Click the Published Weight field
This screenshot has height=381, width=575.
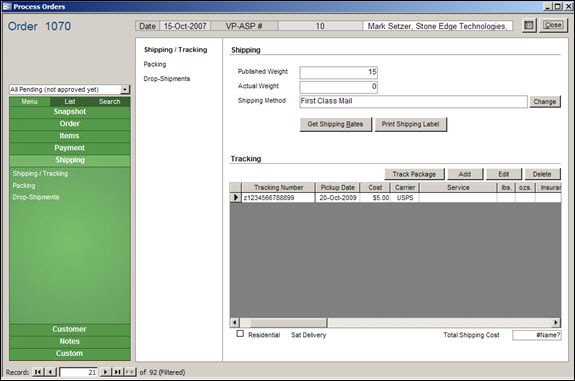338,72
